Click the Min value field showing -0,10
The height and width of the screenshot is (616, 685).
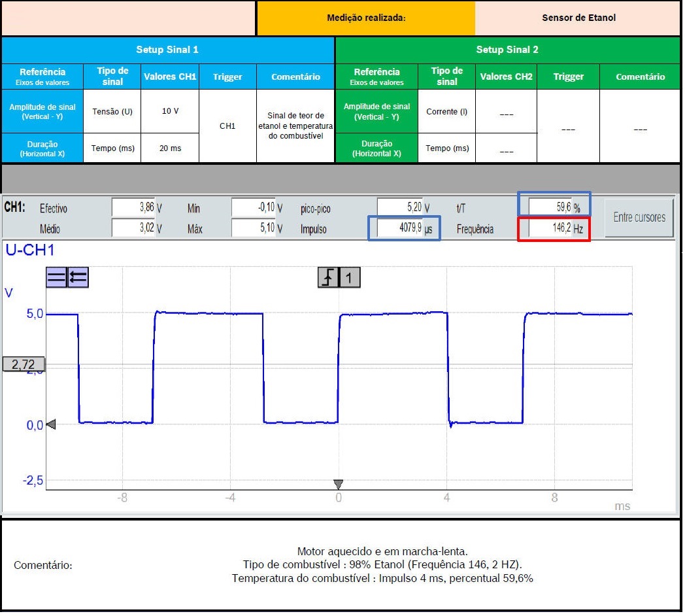(x=254, y=209)
